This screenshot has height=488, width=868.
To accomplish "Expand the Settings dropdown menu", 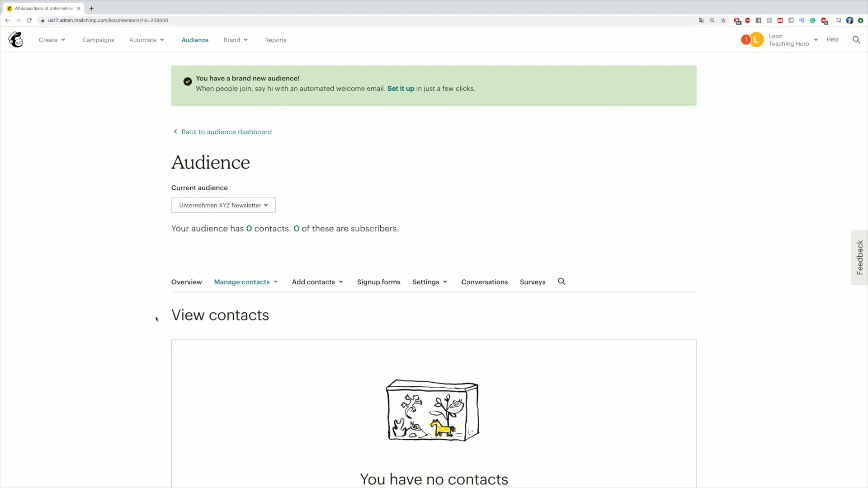I will [429, 281].
